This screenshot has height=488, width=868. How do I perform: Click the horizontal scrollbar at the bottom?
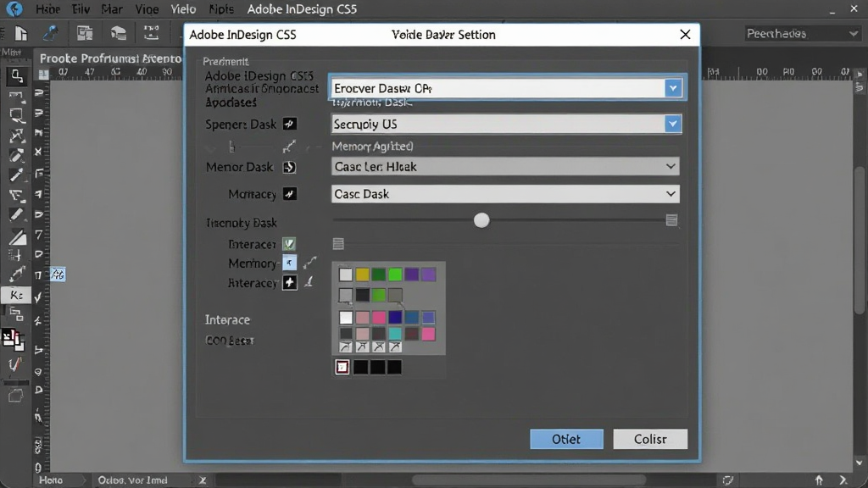pyautogui.click(x=529, y=480)
